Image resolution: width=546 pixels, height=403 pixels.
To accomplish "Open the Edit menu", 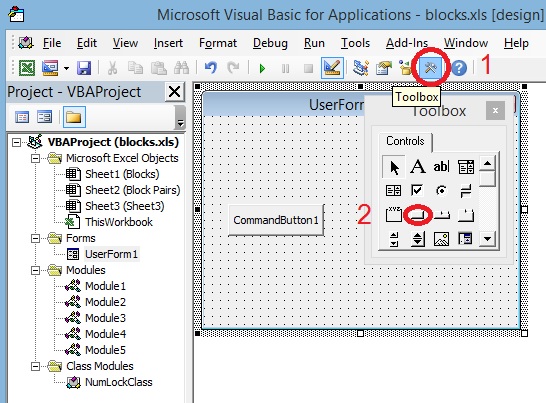I will pyautogui.click(x=87, y=43).
